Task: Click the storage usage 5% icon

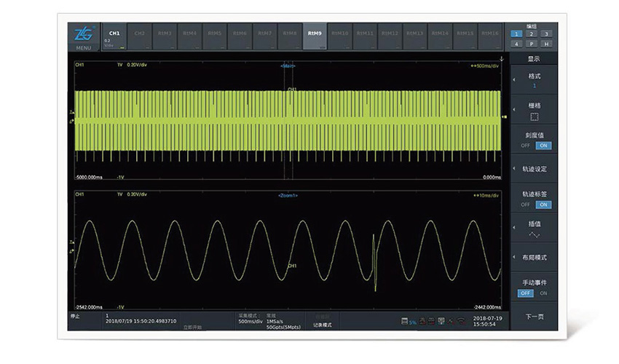Action: click(409, 321)
